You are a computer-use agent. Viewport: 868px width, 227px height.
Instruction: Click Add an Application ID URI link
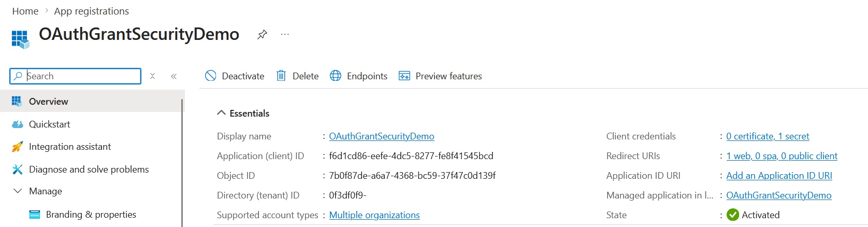pyautogui.click(x=779, y=176)
